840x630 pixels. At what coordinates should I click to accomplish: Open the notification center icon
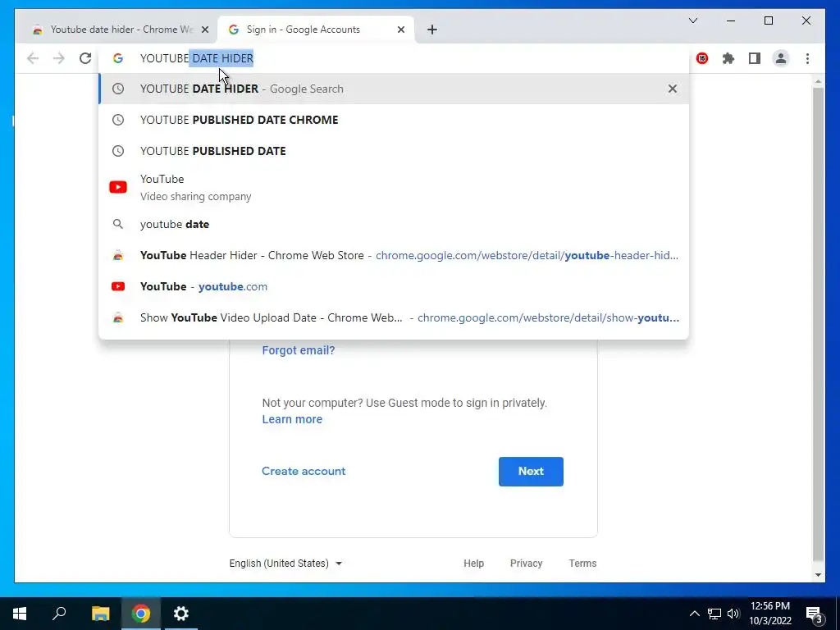(815, 614)
